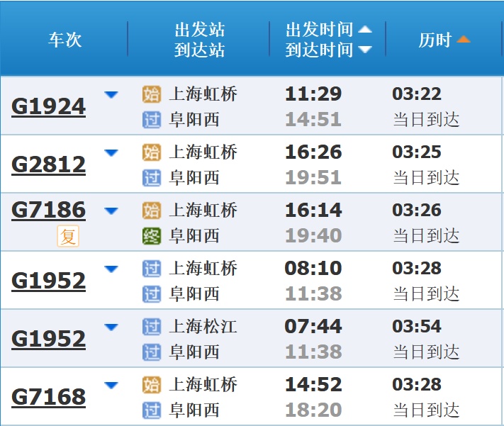Image resolution: width=504 pixels, height=426 pixels.
Task: Expand stop details for train G2812
Action: click(111, 152)
